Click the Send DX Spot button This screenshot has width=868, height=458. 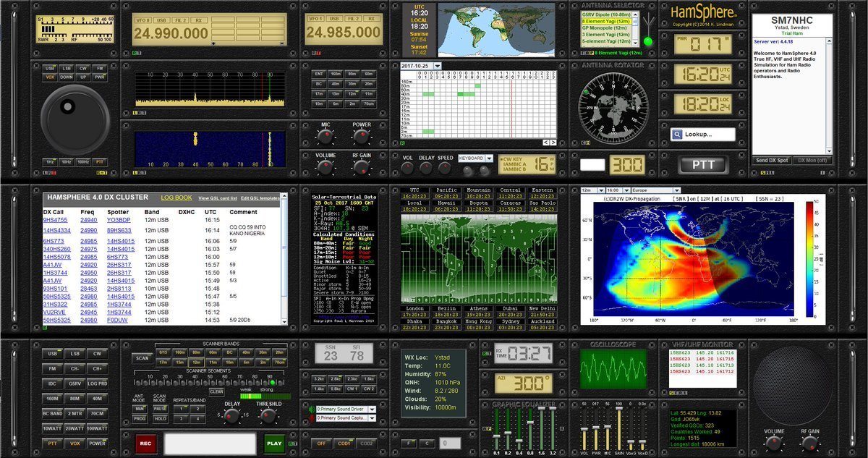(x=772, y=160)
